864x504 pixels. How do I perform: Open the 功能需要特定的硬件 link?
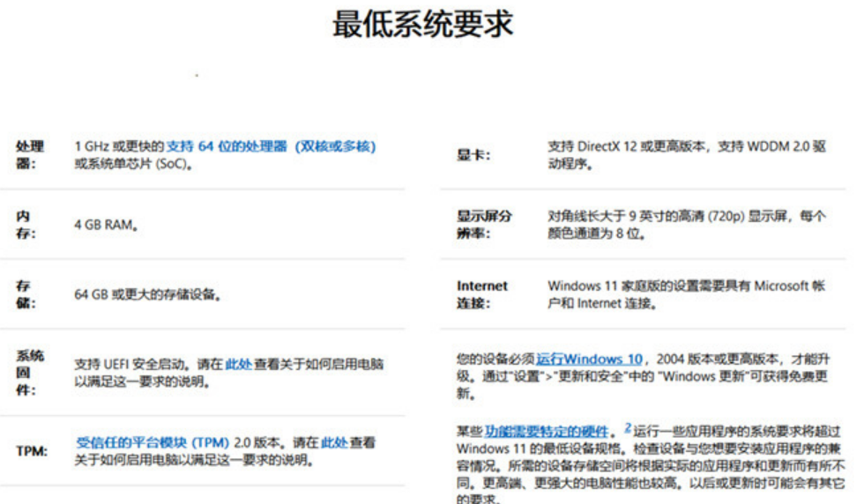(x=546, y=431)
